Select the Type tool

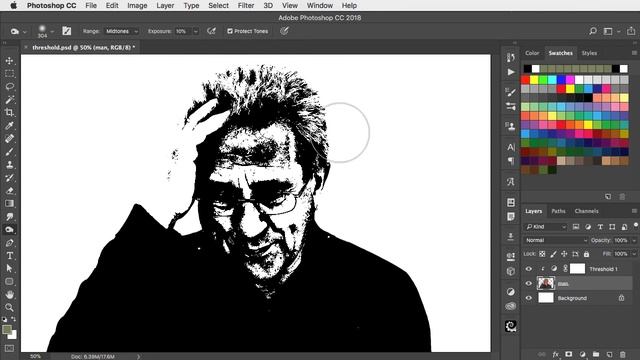[9, 256]
